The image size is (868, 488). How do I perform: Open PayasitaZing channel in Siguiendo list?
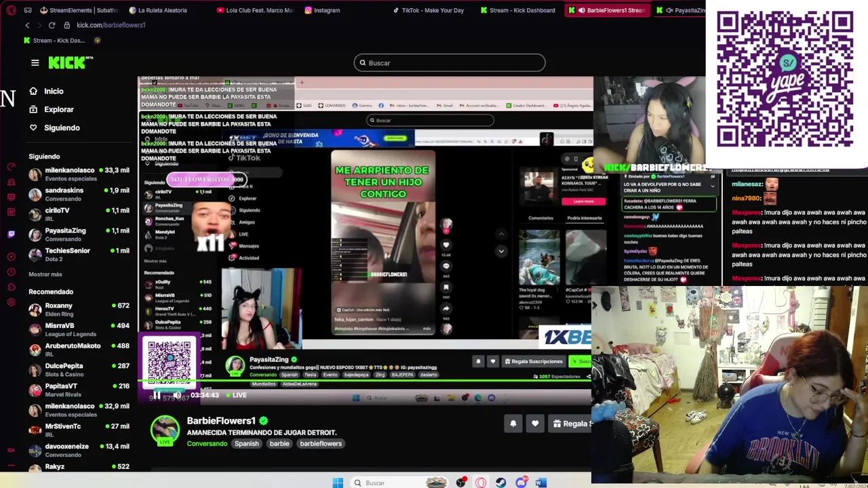(x=79, y=235)
